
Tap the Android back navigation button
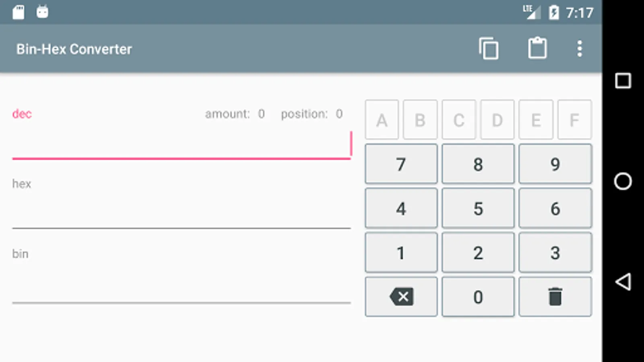[x=623, y=282]
